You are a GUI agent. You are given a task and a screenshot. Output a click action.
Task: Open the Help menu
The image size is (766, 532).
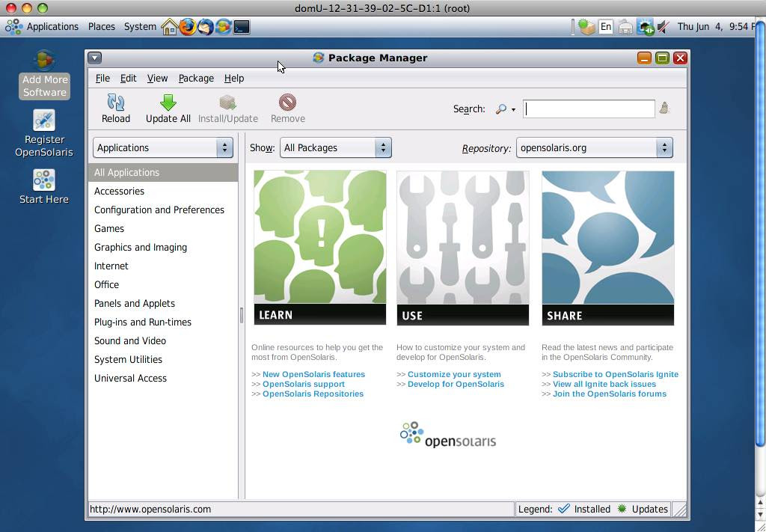(234, 78)
